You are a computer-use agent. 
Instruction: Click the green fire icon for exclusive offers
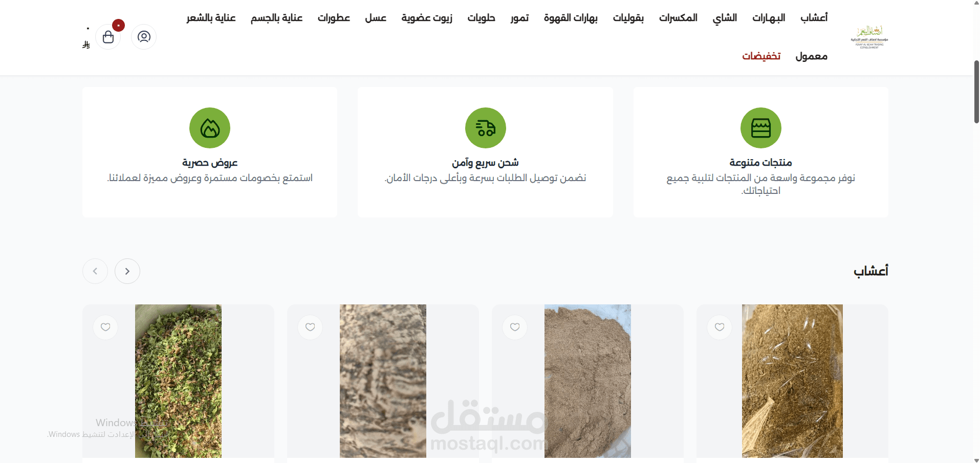pos(210,128)
